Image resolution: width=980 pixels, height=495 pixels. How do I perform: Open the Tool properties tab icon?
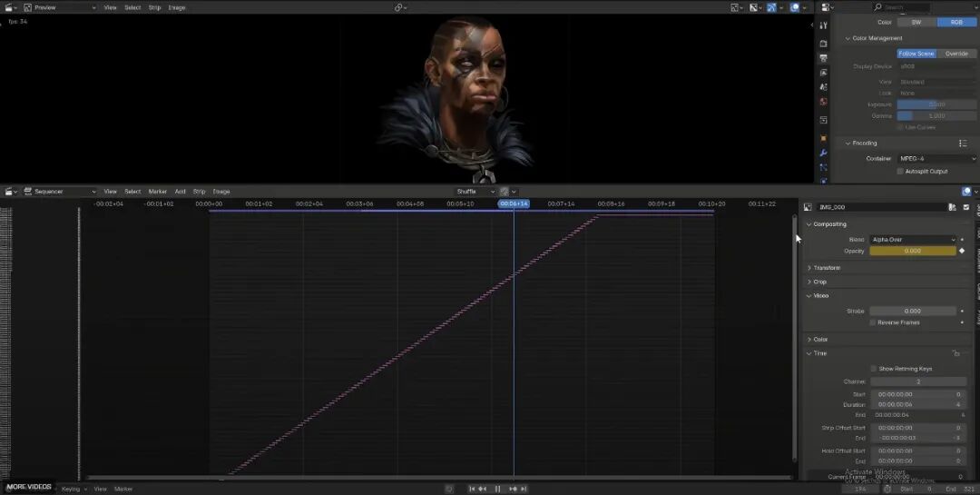click(824, 25)
